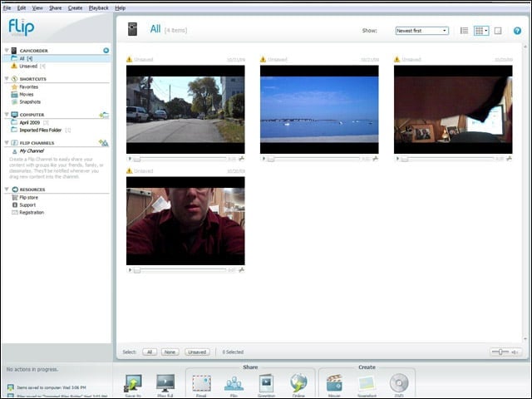Viewport: 532px width, 399px height.
Task: Click the Snapshot create icon
Action: click(367, 384)
